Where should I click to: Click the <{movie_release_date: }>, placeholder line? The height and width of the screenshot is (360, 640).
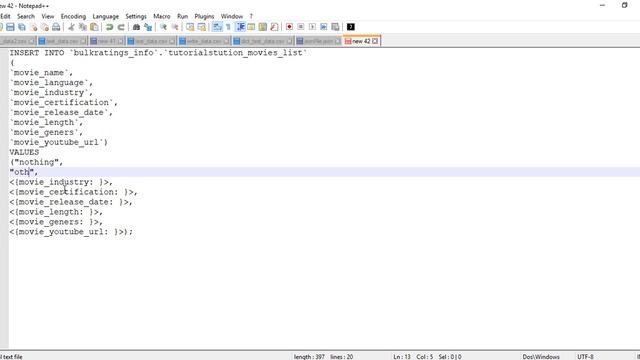click(x=71, y=202)
